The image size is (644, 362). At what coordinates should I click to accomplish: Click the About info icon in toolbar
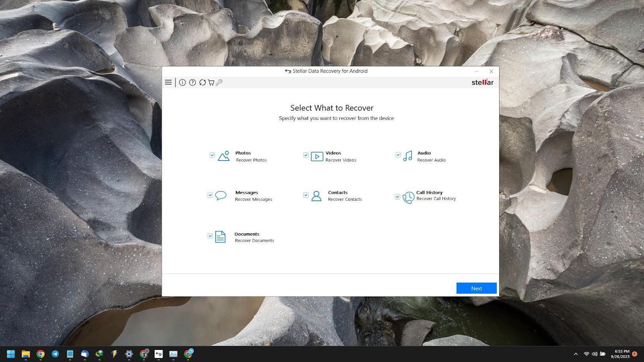pyautogui.click(x=182, y=82)
